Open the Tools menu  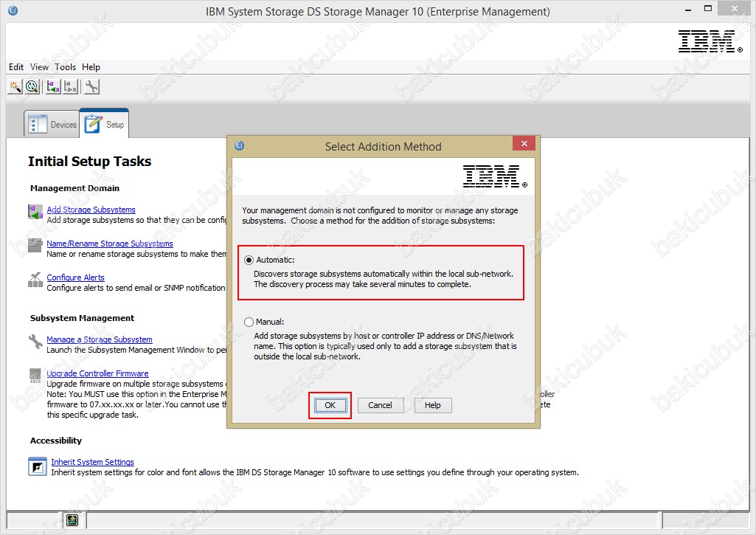65,67
